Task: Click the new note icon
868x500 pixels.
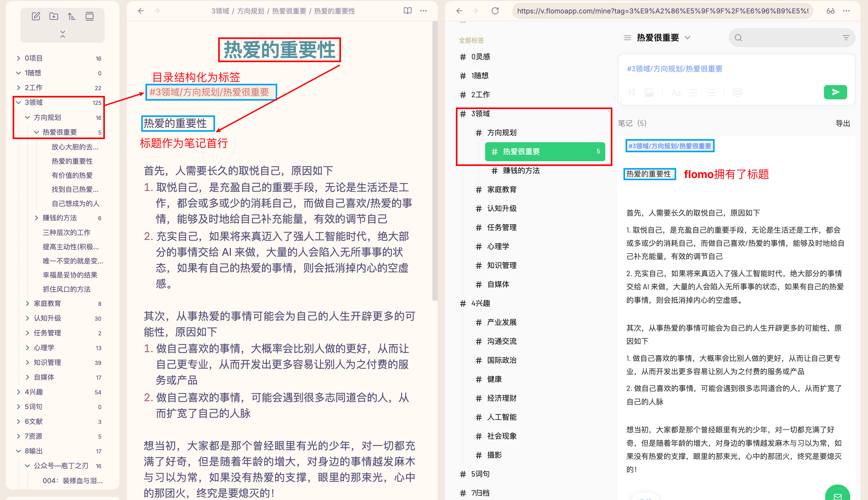Action: click(36, 16)
